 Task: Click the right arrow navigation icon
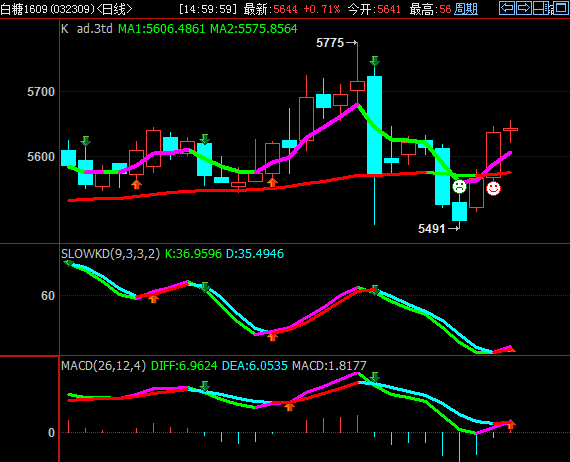pyautogui.click(x=523, y=8)
